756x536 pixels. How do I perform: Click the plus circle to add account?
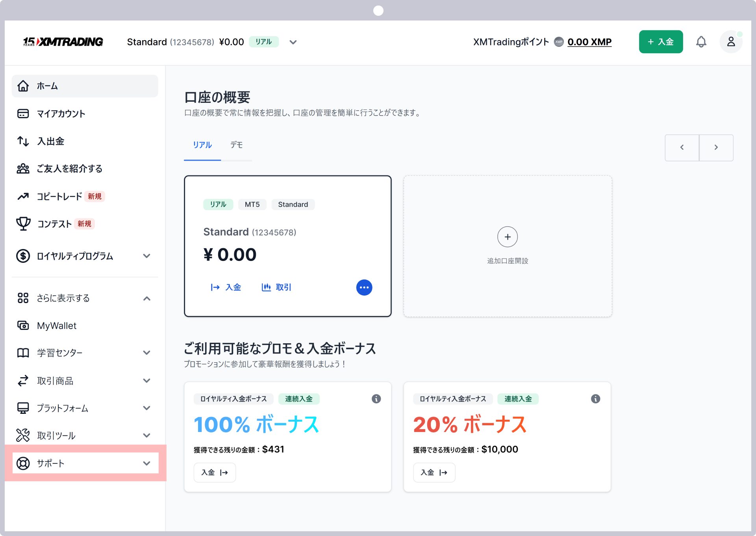pyautogui.click(x=508, y=237)
